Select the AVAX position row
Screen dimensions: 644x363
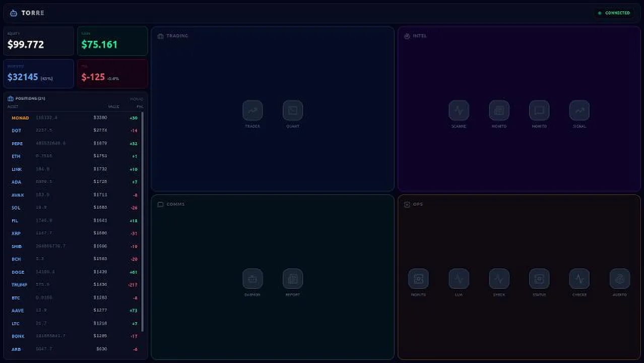click(x=75, y=195)
